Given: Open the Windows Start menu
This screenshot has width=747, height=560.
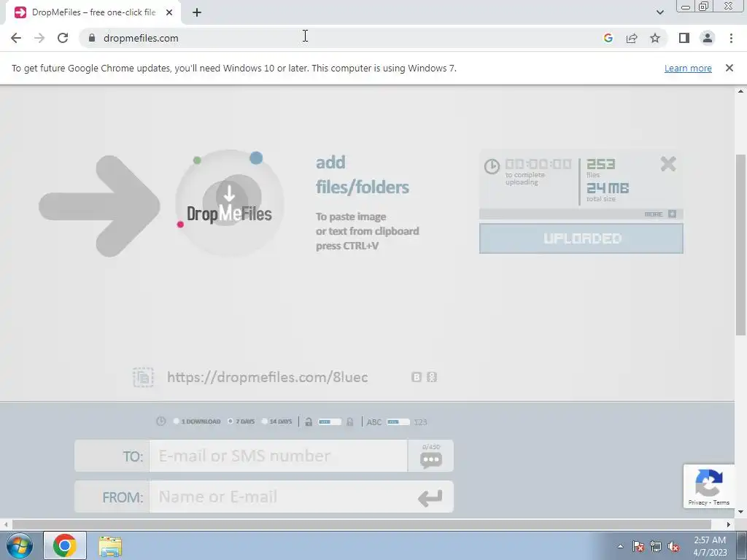Looking at the screenshot, I should pos(20,545).
